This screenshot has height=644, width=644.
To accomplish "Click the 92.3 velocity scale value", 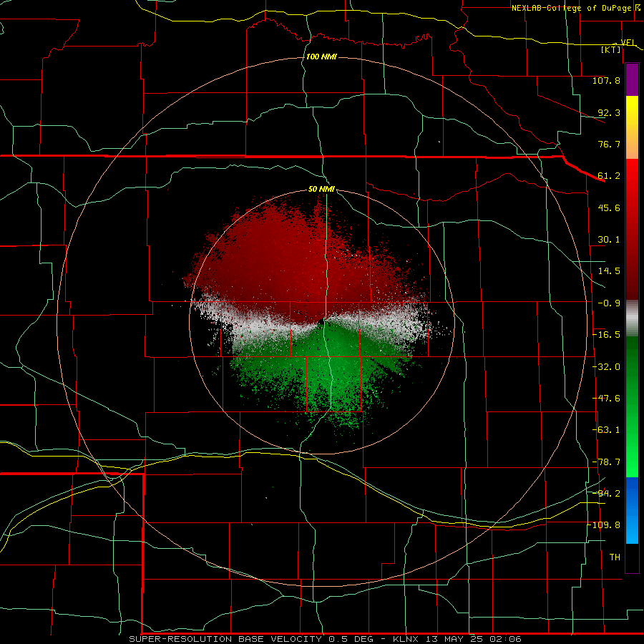I will pyautogui.click(x=609, y=112).
